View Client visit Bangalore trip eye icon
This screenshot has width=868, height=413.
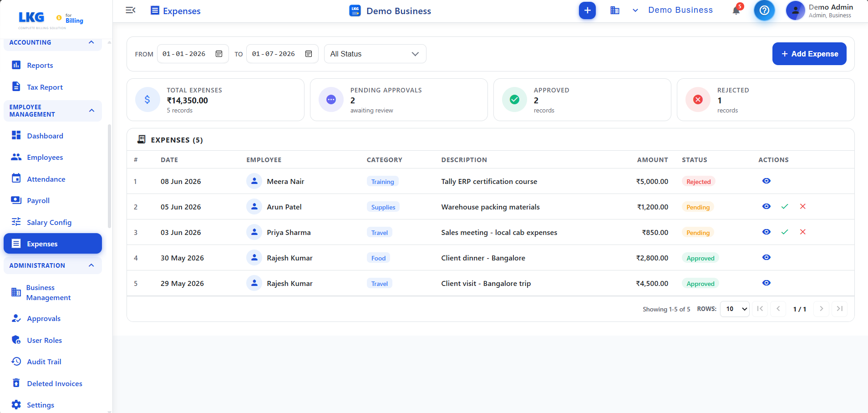pos(766,283)
